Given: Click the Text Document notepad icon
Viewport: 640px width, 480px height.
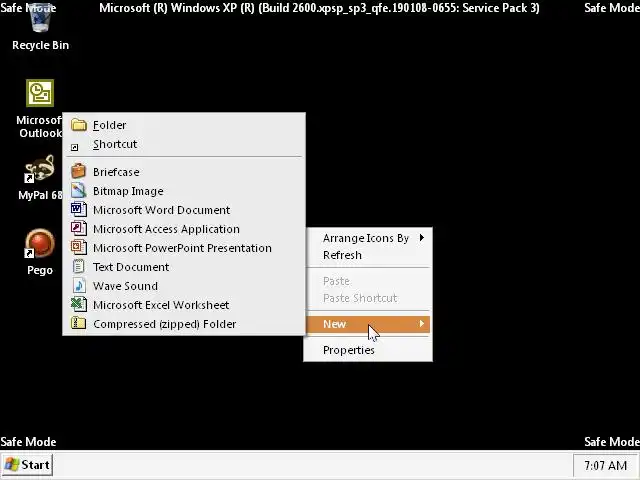Looking at the screenshot, I should pyautogui.click(x=78, y=267).
